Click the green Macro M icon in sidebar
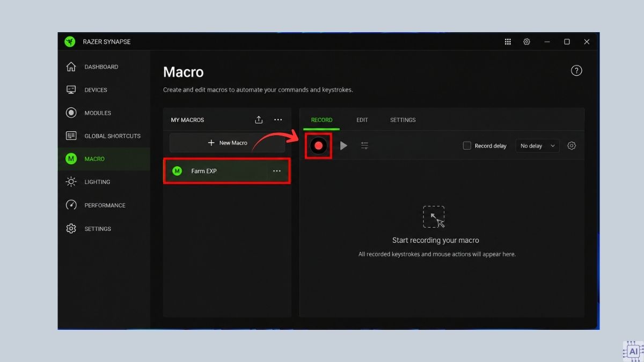This screenshot has width=644, height=362. click(x=71, y=159)
